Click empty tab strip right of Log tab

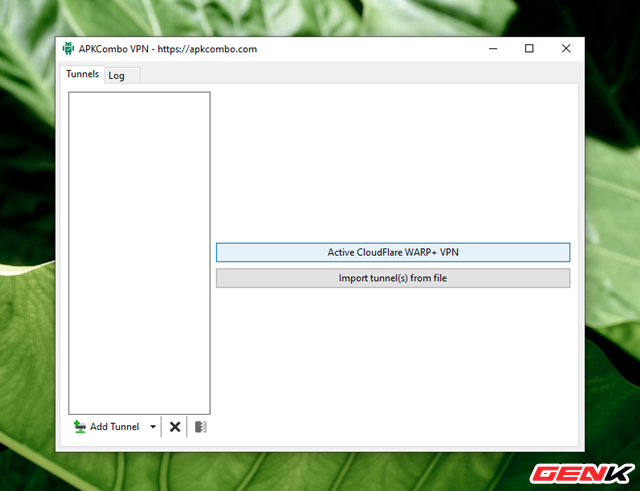tap(350, 75)
